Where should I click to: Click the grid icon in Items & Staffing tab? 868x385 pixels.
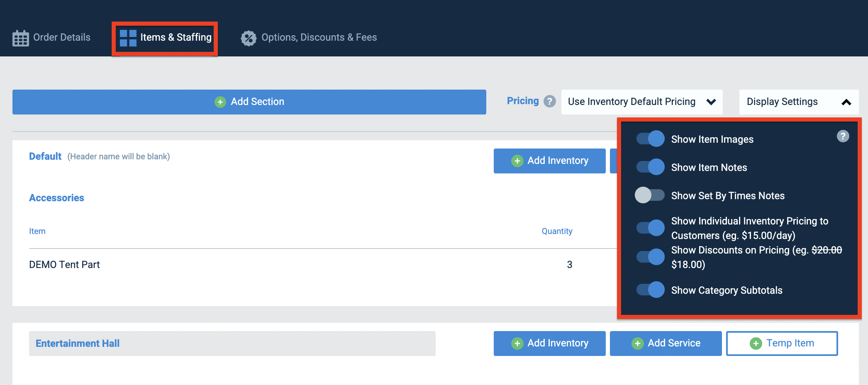tap(128, 38)
